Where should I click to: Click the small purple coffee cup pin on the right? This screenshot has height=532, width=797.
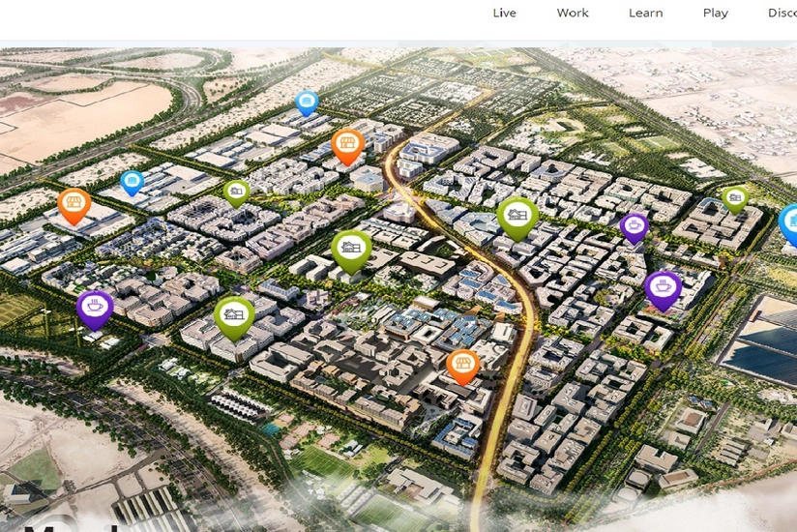pos(634,227)
